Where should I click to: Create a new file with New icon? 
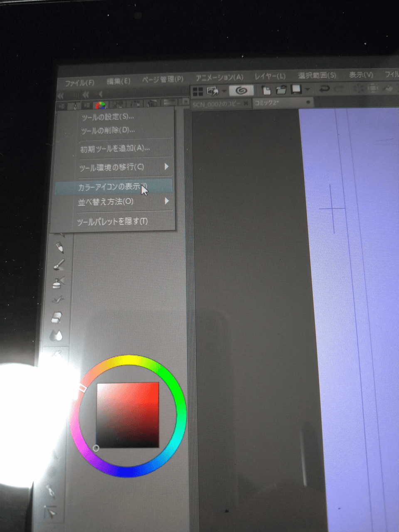point(266,89)
